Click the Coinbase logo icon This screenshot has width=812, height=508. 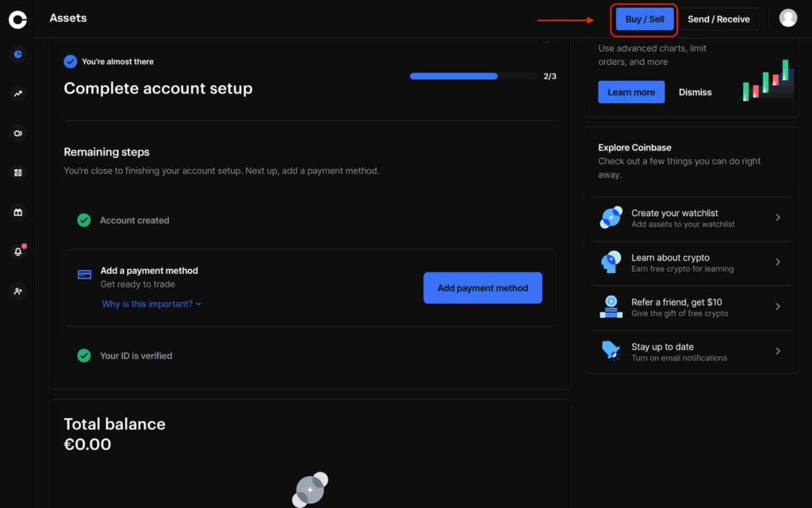17,19
